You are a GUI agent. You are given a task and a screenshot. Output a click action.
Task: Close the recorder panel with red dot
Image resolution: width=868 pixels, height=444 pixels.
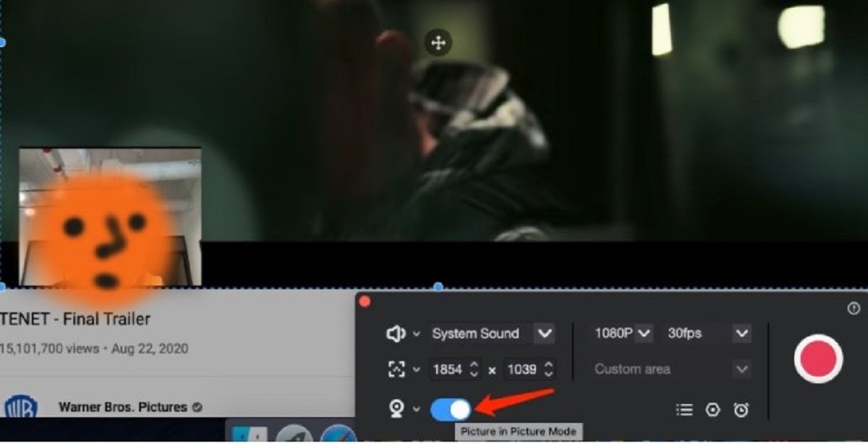click(x=365, y=301)
